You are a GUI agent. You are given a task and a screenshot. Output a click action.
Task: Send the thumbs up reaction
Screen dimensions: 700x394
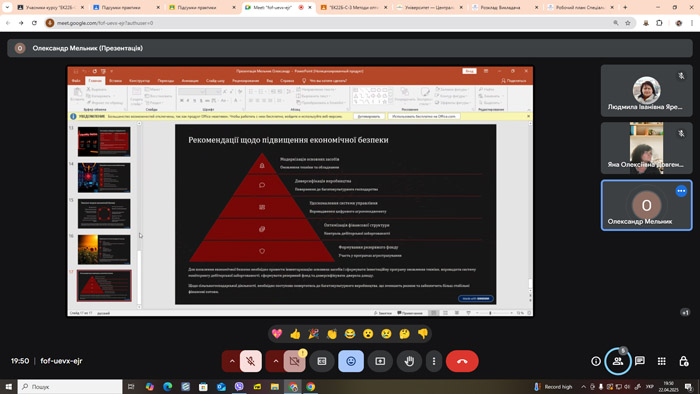(296, 334)
